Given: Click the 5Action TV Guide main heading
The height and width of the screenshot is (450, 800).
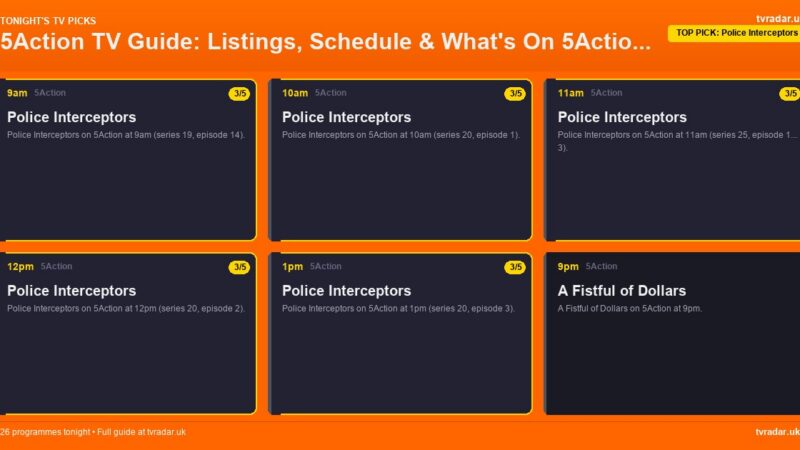Looking at the screenshot, I should coord(326,41).
